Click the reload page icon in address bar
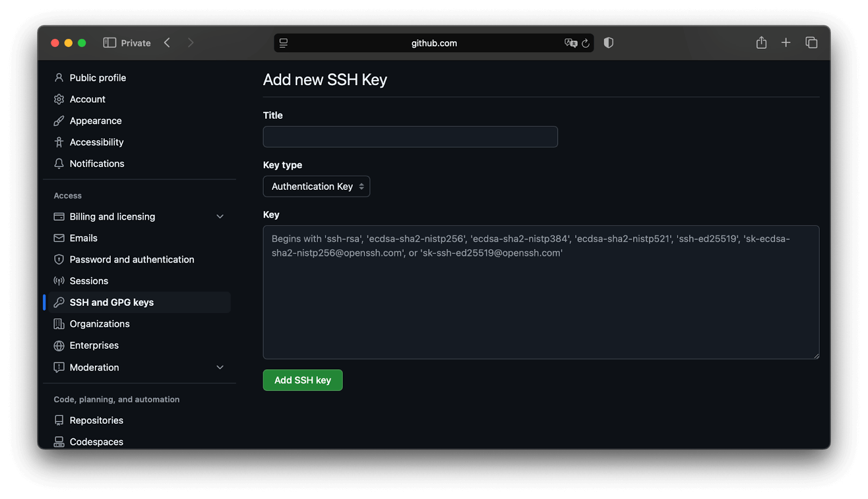This screenshot has width=868, height=499. pyautogui.click(x=585, y=43)
